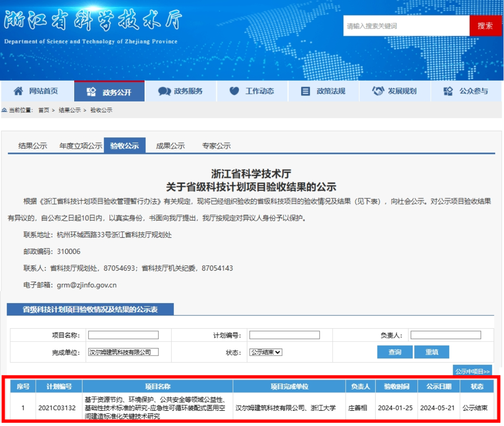The height and width of the screenshot is (426, 504).
Task: Open the 政策法规 navigation item
Action: coord(324,91)
